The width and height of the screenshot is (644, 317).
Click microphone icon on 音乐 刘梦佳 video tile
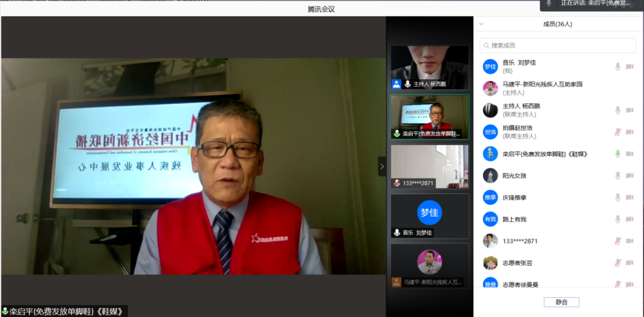[397, 232]
